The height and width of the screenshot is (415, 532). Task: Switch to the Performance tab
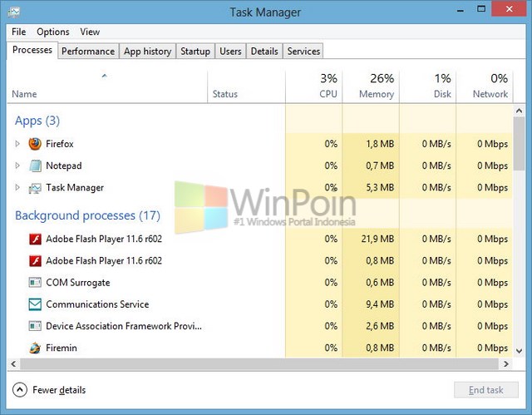click(88, 52)
